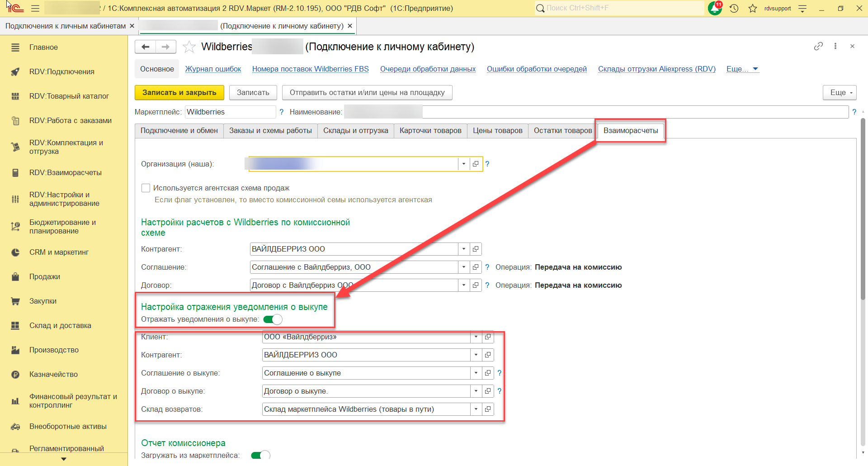Click the back navigation arrow

pyautogui.click(x=145, y=47)
